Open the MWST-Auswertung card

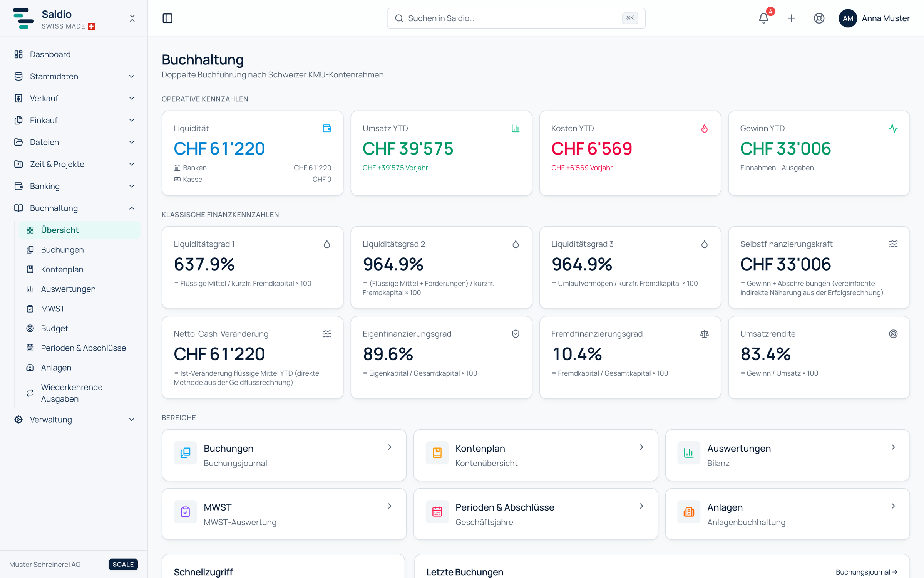click(284, 514)
